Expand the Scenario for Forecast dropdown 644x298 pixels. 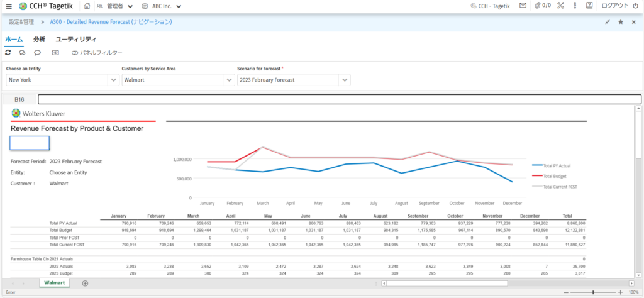coord(345,80)
